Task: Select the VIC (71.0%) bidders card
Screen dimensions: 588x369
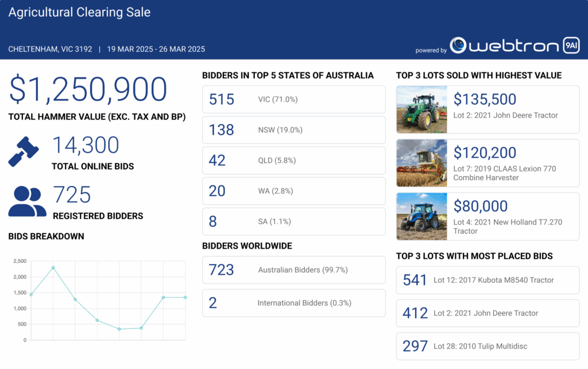Action: coord(293,99)
